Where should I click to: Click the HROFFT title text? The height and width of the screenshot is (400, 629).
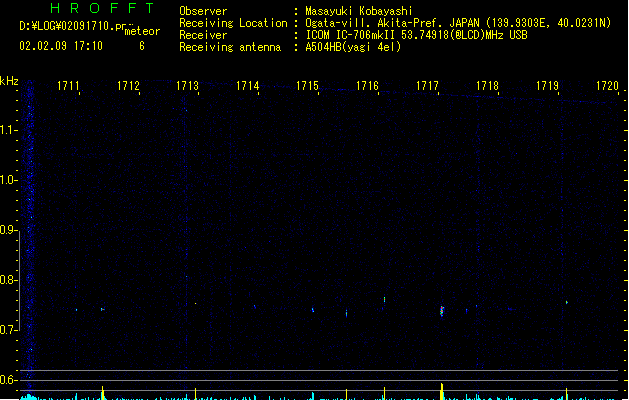point(102,8)
